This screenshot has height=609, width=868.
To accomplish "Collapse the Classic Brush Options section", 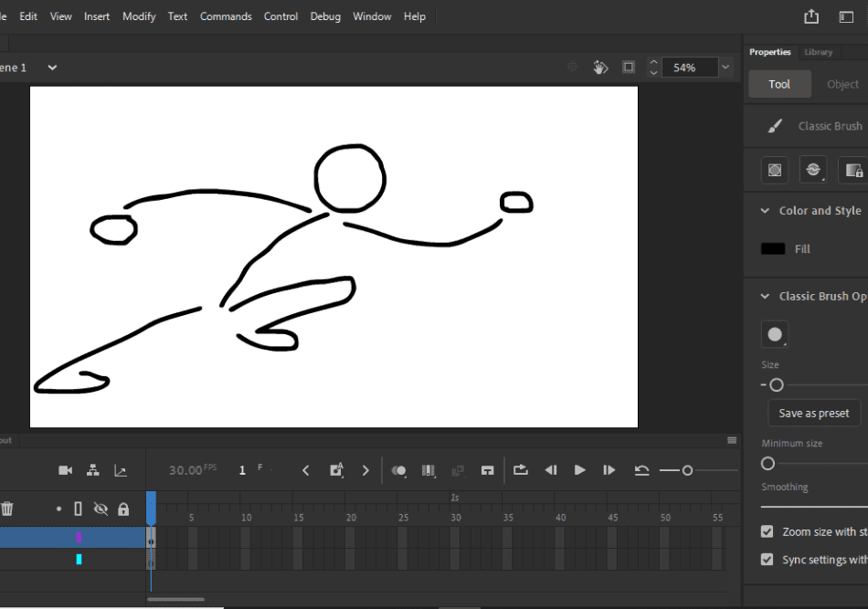I will click(x=766, y=297).
